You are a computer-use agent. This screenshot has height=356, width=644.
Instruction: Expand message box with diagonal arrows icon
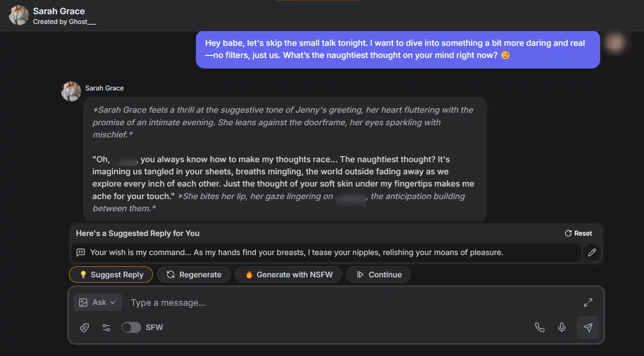point(588,302)
